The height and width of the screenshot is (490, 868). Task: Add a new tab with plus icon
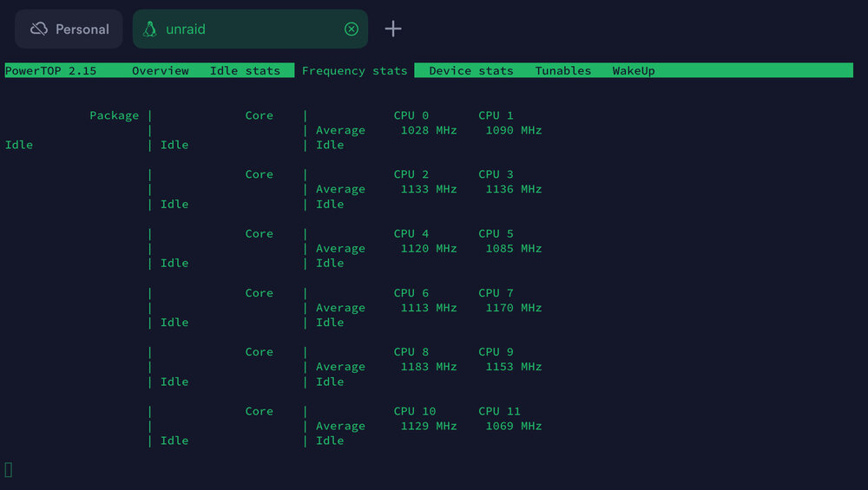coord(393,29)
